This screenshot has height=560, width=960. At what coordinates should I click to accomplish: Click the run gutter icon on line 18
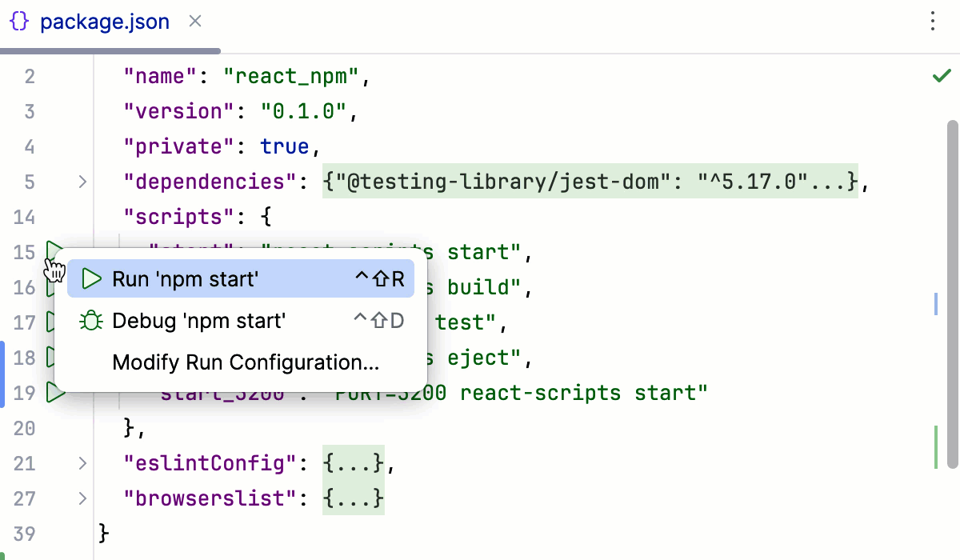click(x=53, y=358)
